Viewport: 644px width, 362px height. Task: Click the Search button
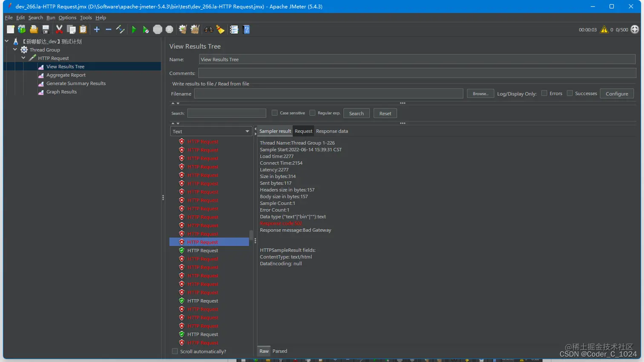(356, 114)
